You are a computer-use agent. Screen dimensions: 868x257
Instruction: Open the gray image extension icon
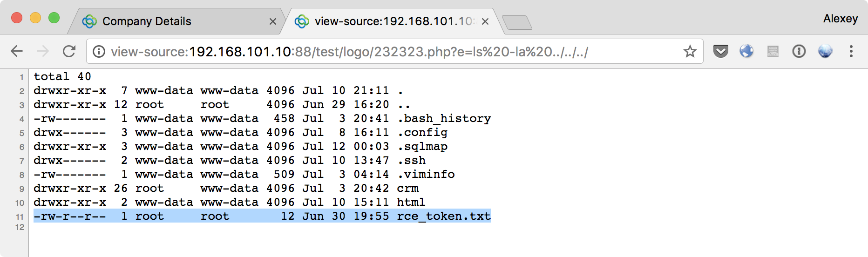[x=773, y=51]
